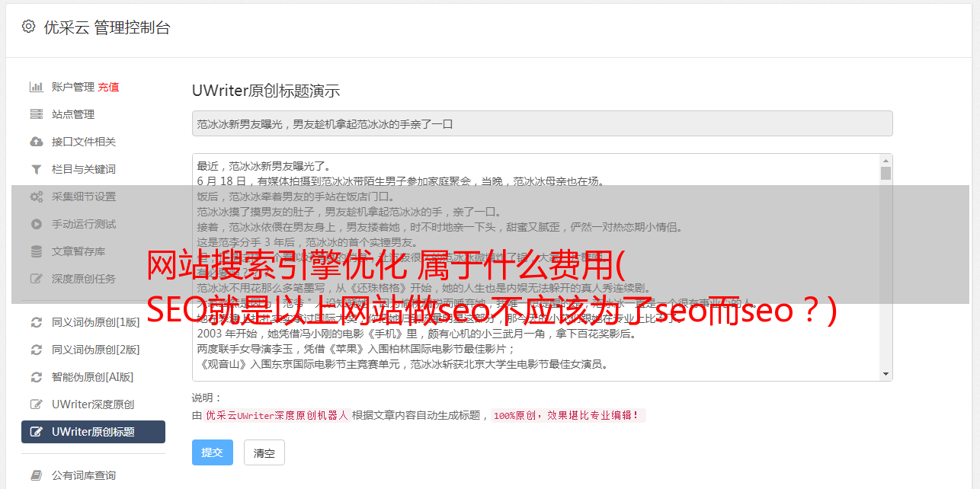This screenshot has width=980, height=489.
Task: Click the filter icon next to 栏目与关键词
Action: coord(36,169)
